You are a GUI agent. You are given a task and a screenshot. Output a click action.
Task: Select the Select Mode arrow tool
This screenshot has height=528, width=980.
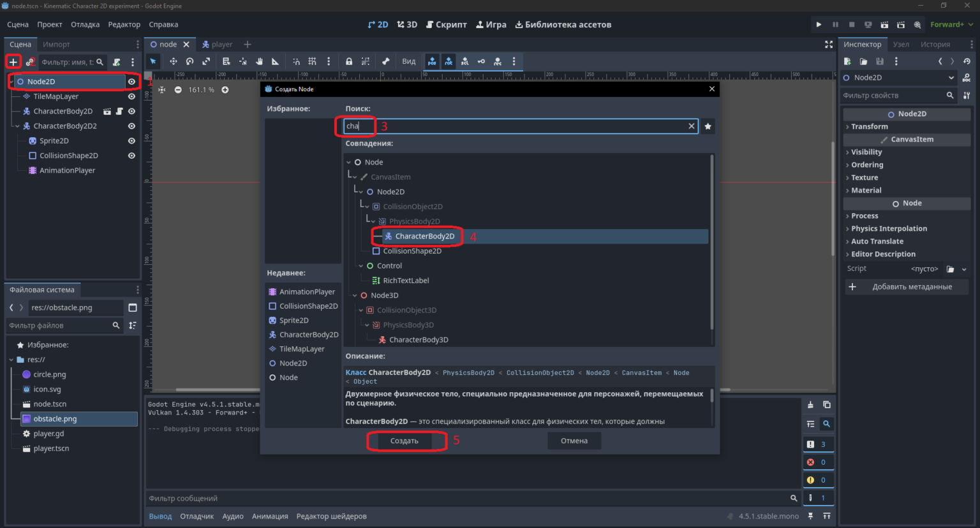[153, 61]
